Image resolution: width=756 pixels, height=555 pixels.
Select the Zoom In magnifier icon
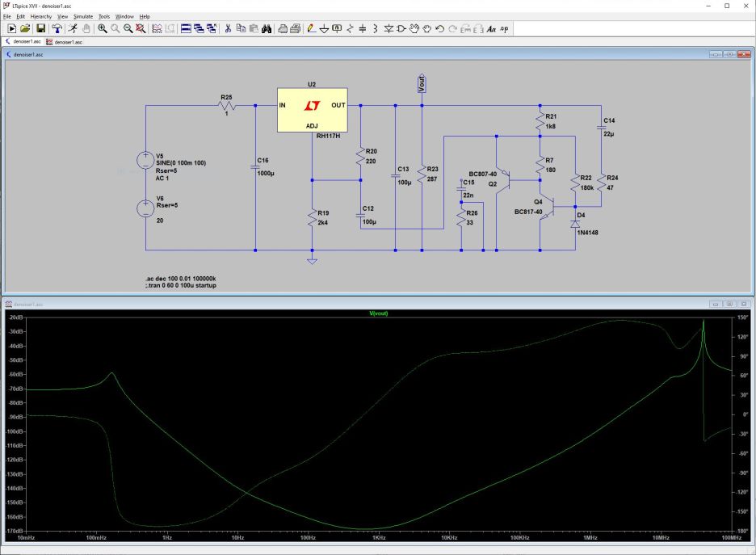click(103, 29)
